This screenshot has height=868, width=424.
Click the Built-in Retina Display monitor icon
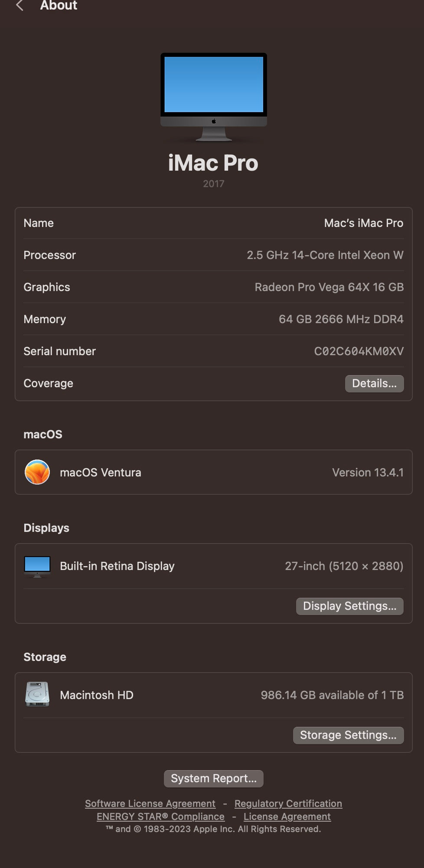pyautogui.click(x=37, y=566)
